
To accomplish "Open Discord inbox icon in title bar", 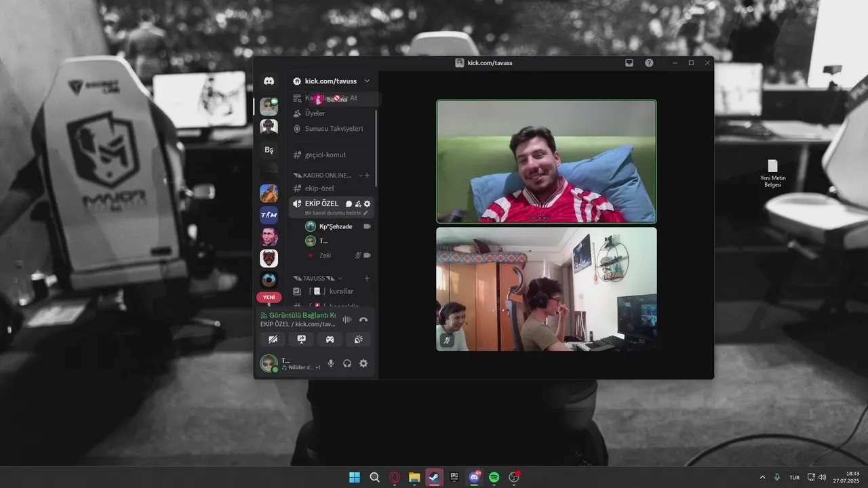I will 629,62.
